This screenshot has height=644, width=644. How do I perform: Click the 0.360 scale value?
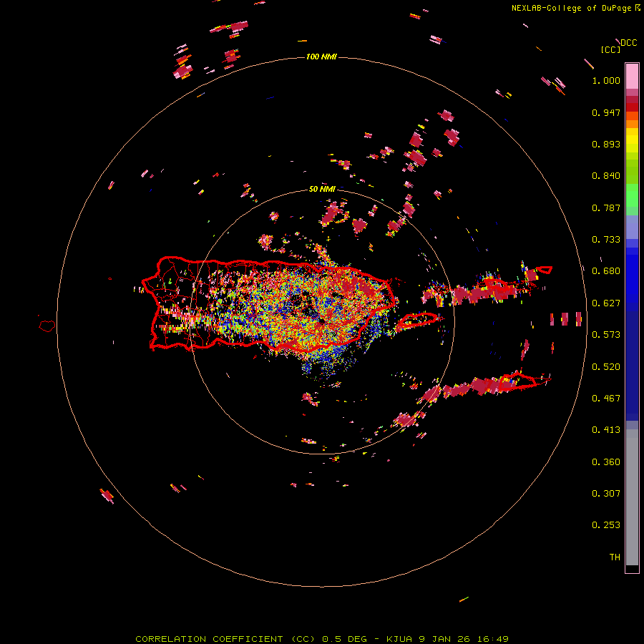(606, 462)
